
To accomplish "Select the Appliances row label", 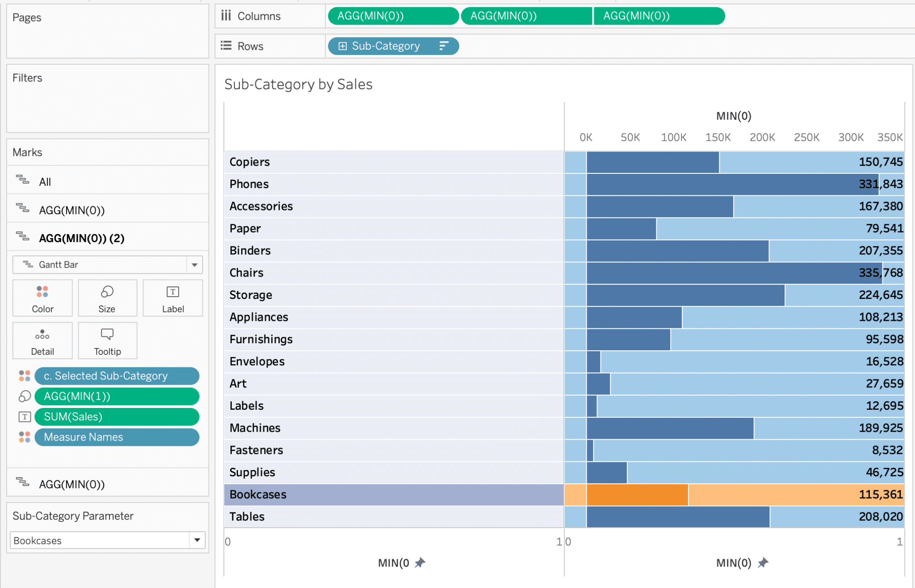I will [x=259, y=317].
